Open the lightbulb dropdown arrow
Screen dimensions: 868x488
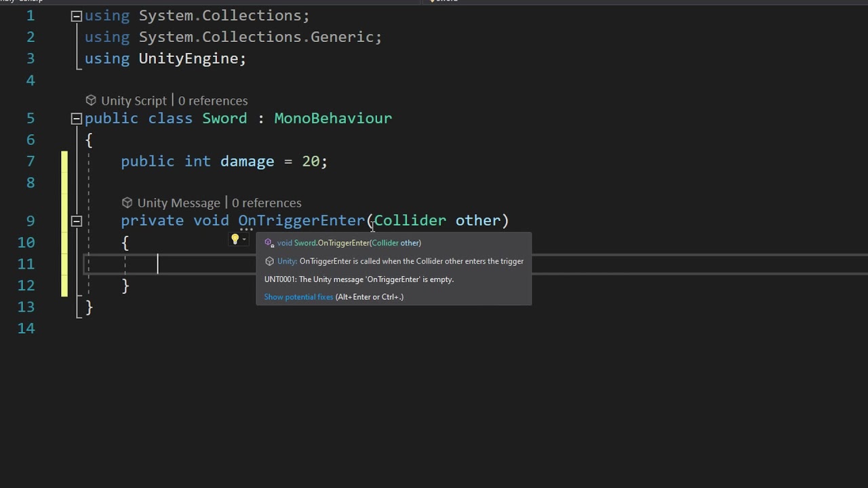pos(244,239)
